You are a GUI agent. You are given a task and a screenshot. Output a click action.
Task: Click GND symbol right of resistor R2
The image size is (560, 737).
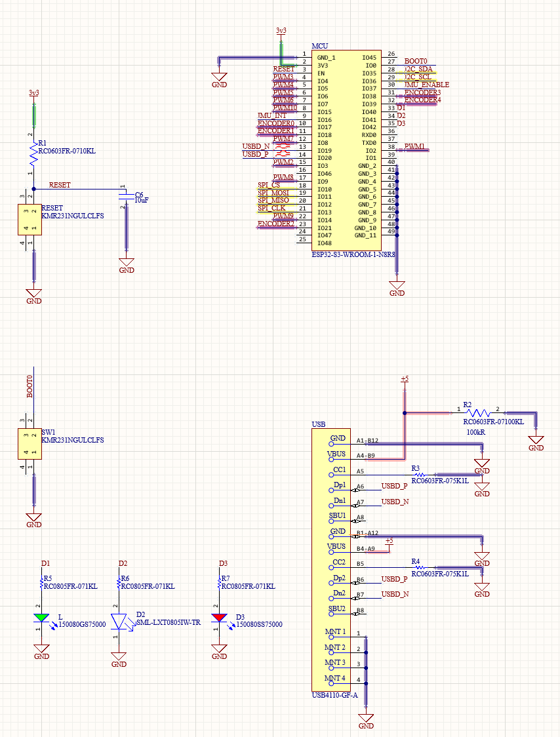(536, 443)
